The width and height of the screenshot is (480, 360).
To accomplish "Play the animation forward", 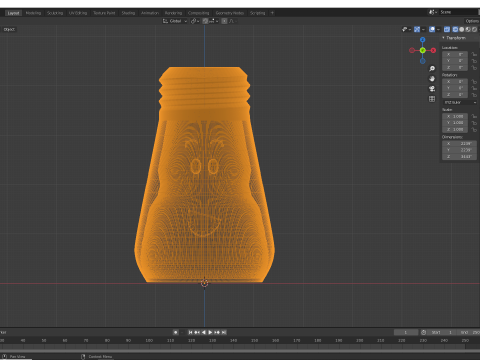I will pyautogui.click(x=210, y=332).
